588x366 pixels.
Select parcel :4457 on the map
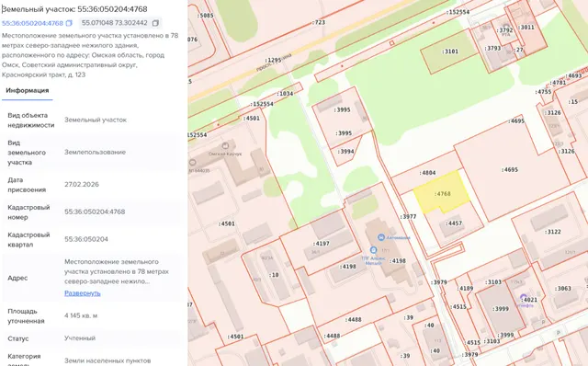pos(454,223)
